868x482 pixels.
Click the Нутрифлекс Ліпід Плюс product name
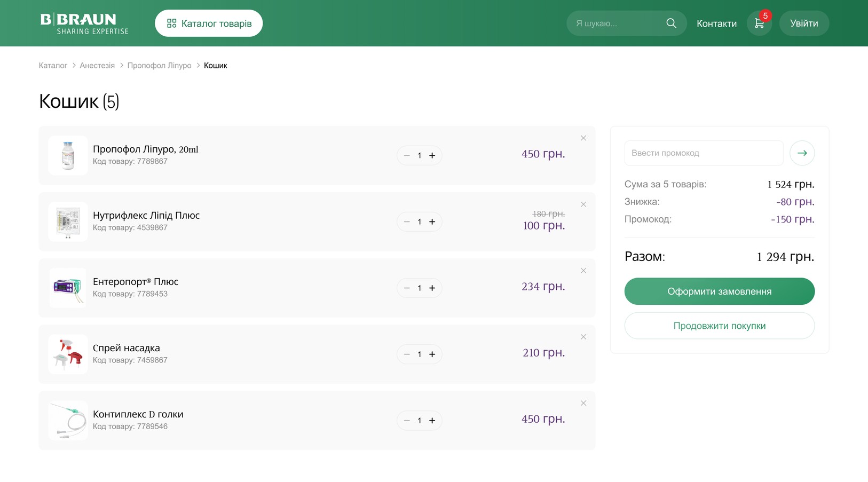point(146,215)
